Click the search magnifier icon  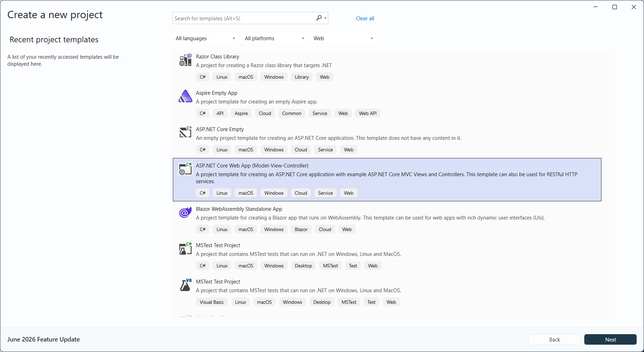[319, 18]
